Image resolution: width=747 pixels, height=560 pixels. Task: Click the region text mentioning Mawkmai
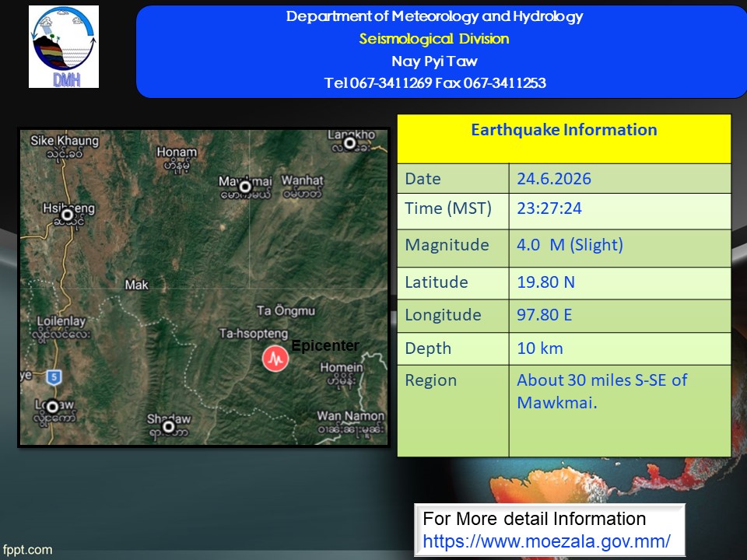tap(602, 391)
